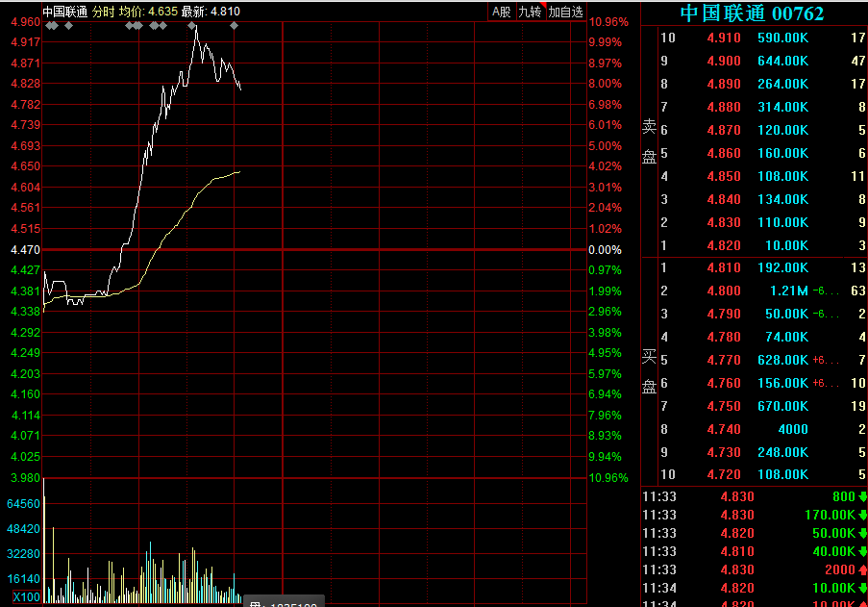868x607 pixels.
Task: Click the A股 button in the chart header
Action: click(x=501, y=12)
